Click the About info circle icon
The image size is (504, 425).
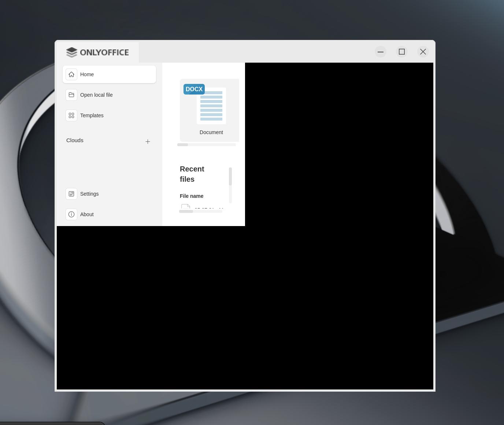click(71, 214)
